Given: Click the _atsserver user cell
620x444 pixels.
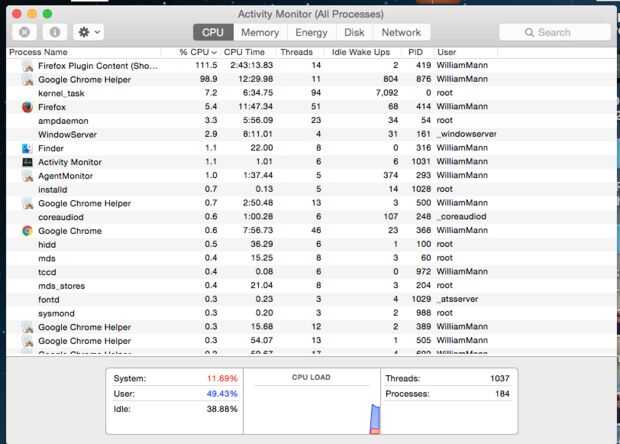Looking at the screenshot, I should (x=457, y=299).
